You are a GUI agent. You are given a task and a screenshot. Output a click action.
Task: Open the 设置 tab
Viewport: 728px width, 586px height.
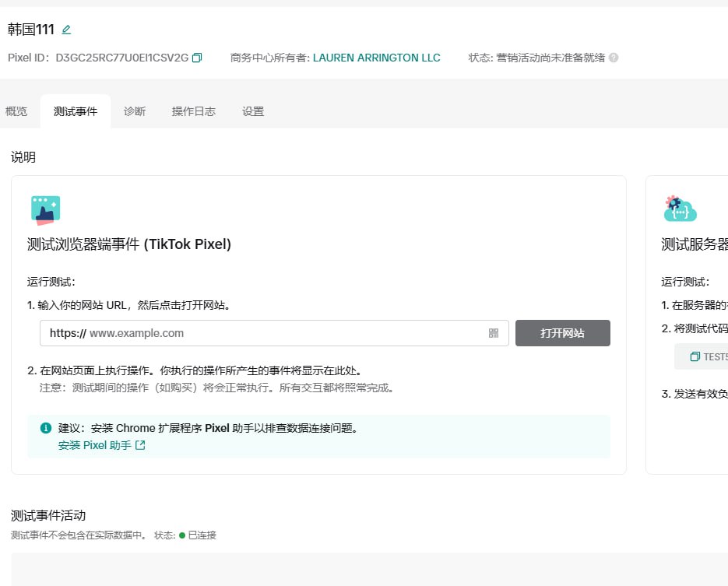tap(253, 111)
